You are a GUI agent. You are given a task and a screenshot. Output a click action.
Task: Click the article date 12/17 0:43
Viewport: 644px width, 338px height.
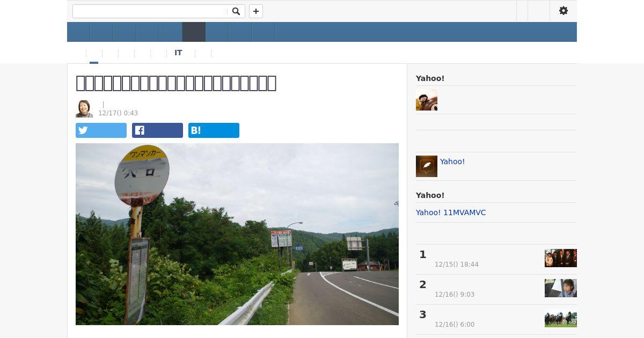click(x=118, y=113)
